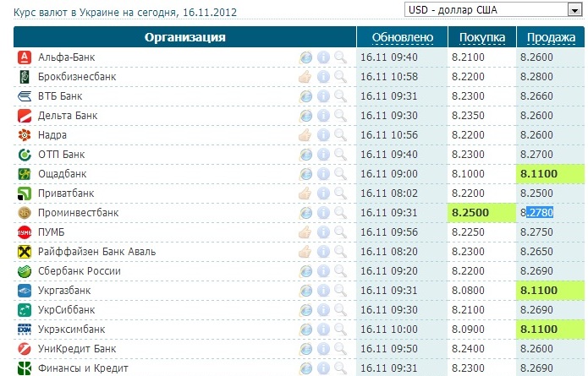The height and width of the screenshot is (376, 588).
Task: Sort table by Продажа column
Action: (551, 37)
